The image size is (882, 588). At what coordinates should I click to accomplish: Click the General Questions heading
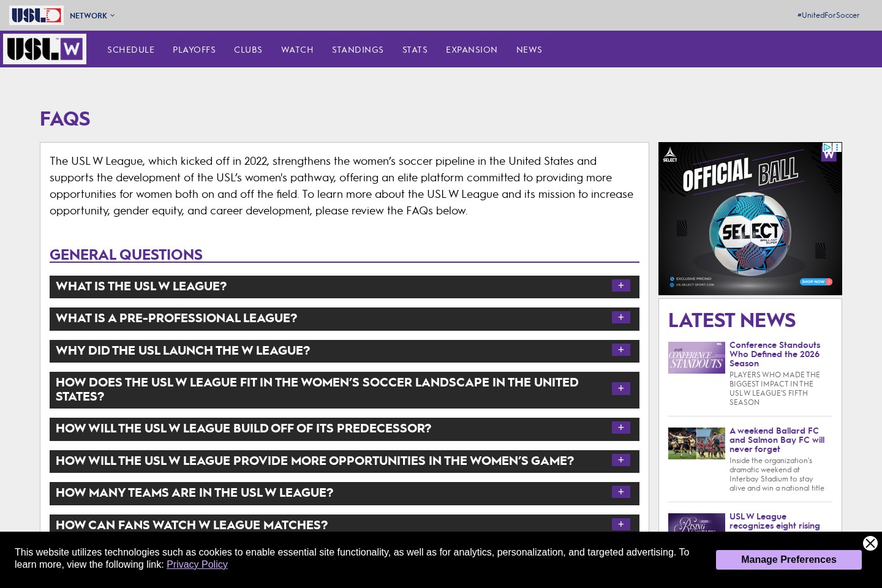126,254
